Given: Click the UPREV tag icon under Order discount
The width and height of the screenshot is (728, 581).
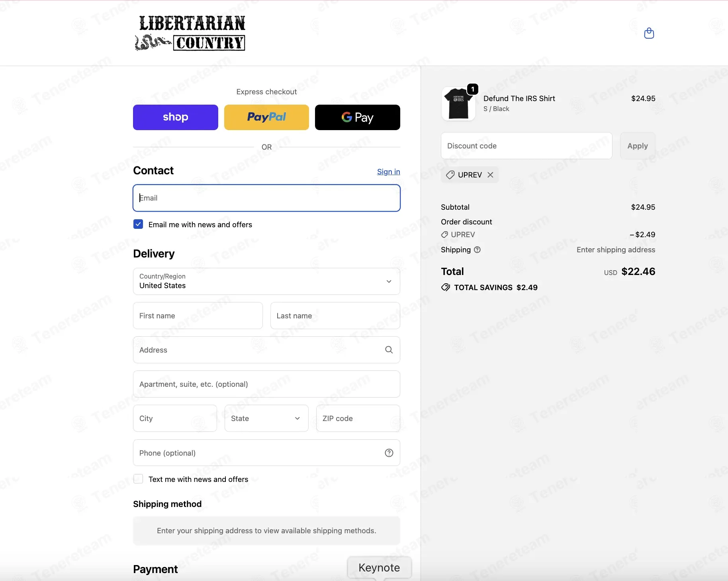Looking at the screenshot, I should tap(444, 235).
